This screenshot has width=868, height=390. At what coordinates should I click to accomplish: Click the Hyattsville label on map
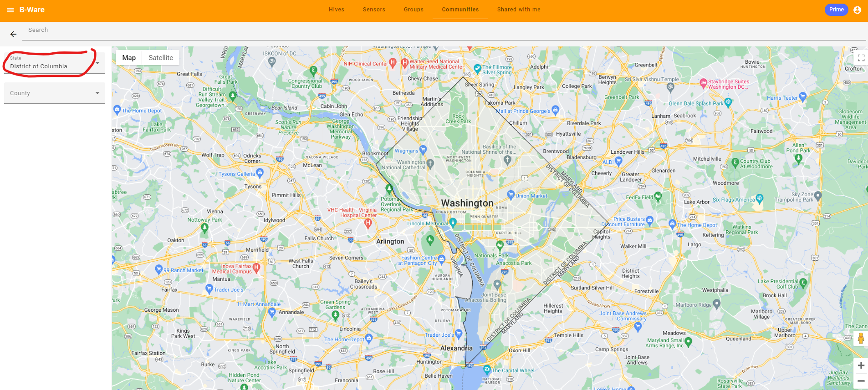click(x=568, y=134)
